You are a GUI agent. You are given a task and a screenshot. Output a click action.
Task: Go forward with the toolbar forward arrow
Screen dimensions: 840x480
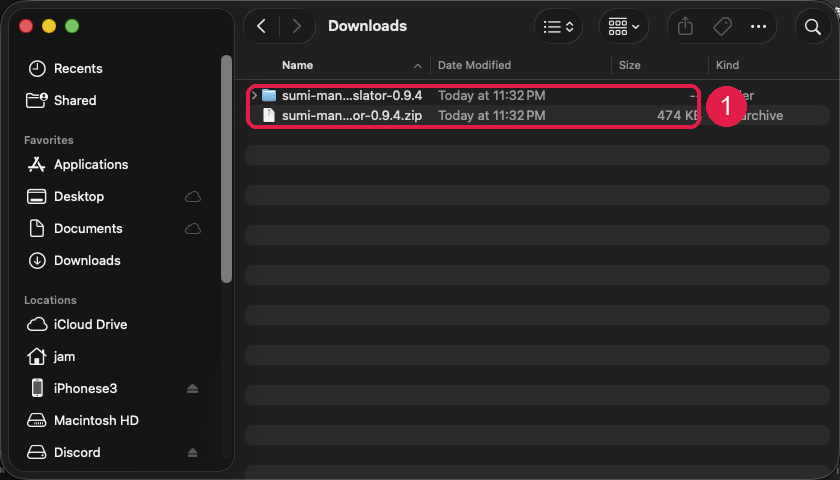point(296,26)
